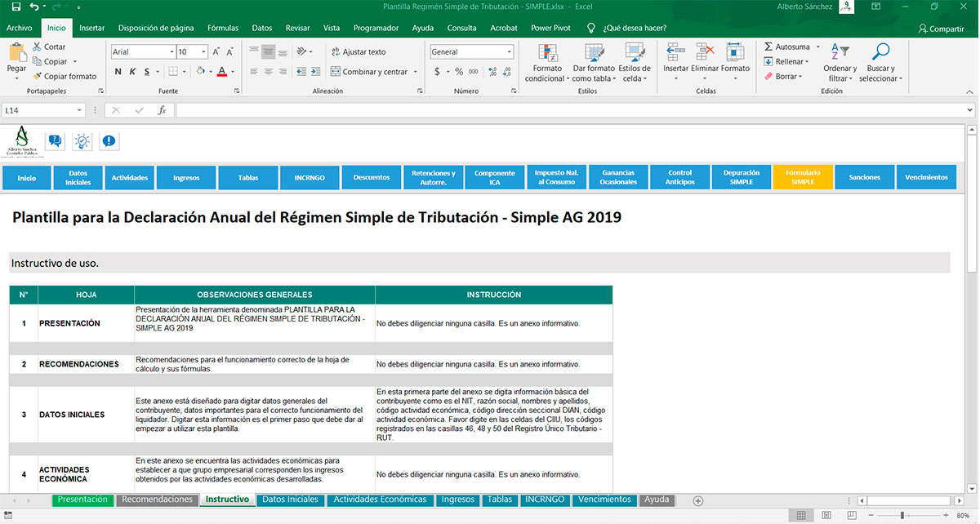The image size is (980, 524).
Task: Toggle middle vertical alignment
Action: click(x=268, y=51)
